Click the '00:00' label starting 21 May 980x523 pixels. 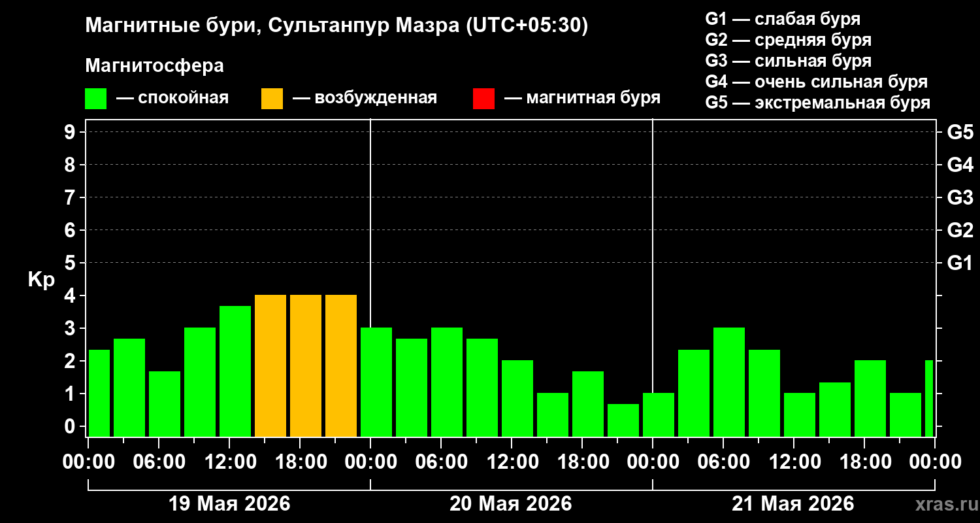click(x=653, y=462)
